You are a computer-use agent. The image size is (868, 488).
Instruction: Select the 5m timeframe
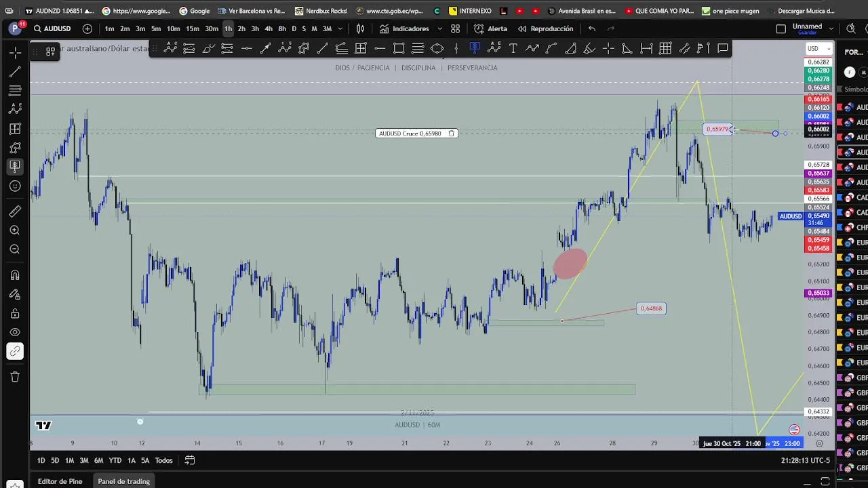click(156, 28)
